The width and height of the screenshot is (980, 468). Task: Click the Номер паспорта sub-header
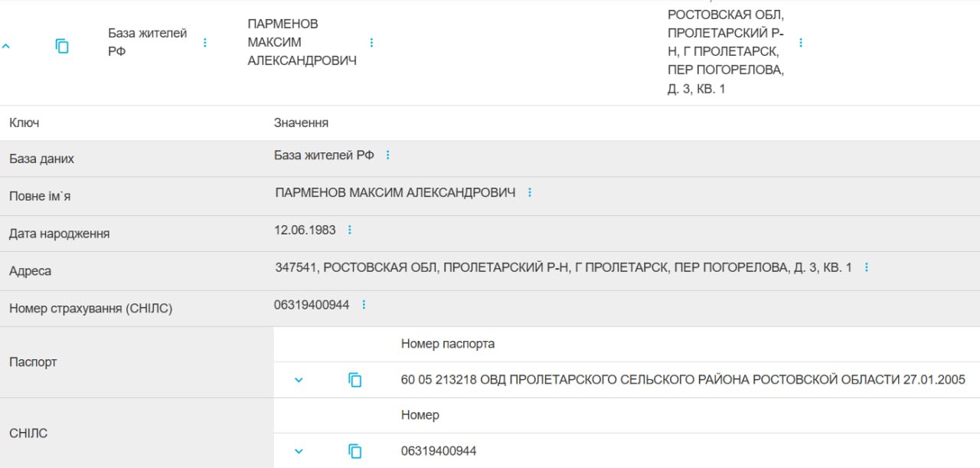coord(448,344)
